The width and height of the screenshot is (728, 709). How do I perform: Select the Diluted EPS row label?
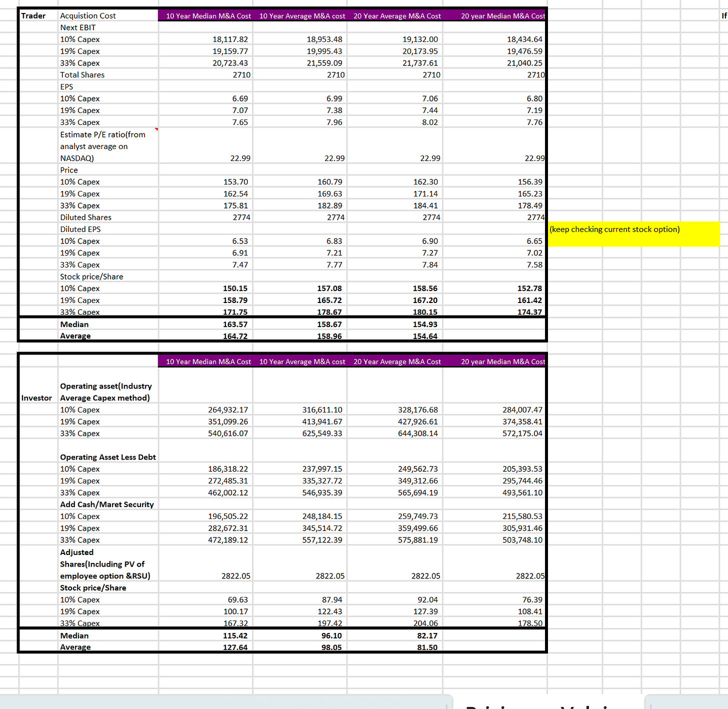80,229
